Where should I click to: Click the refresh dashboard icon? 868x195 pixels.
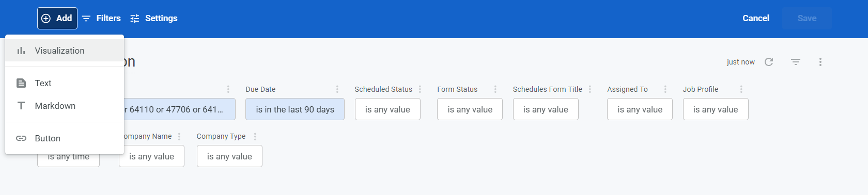pos(769,62)
